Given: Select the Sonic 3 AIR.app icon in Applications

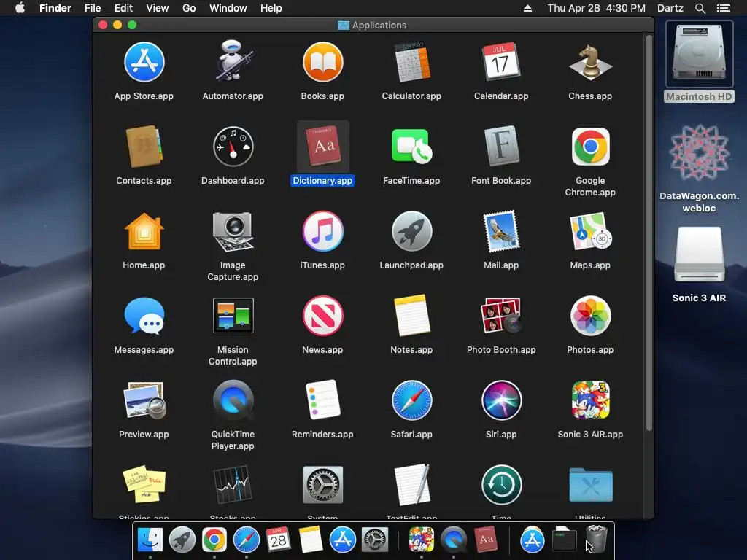Looking at the screenshot, I should coord(590,400).
